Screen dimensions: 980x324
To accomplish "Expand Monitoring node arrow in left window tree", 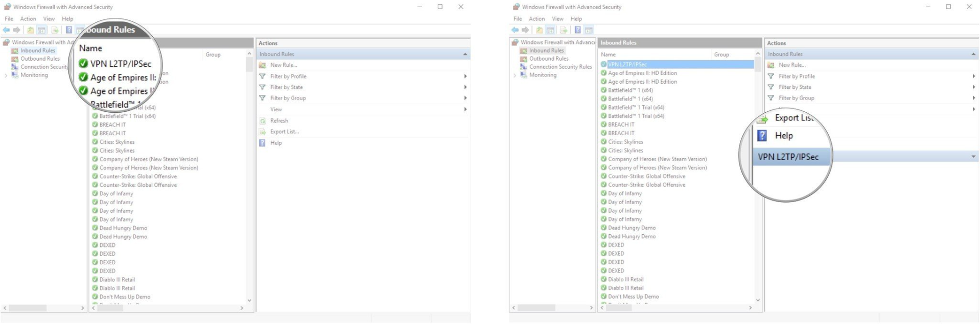I will pos(6,76).
